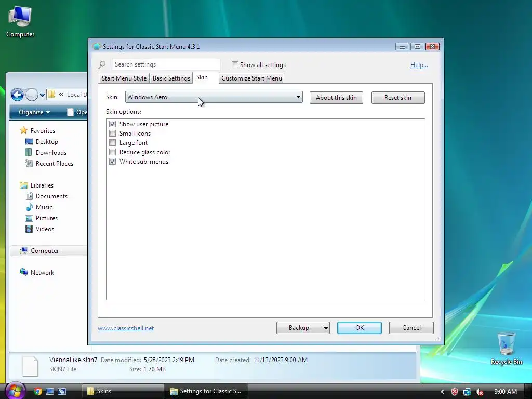This screenshot has height=399, width=532.
Task: Click the magnifier search icon in settings
Action: [102, 64]
